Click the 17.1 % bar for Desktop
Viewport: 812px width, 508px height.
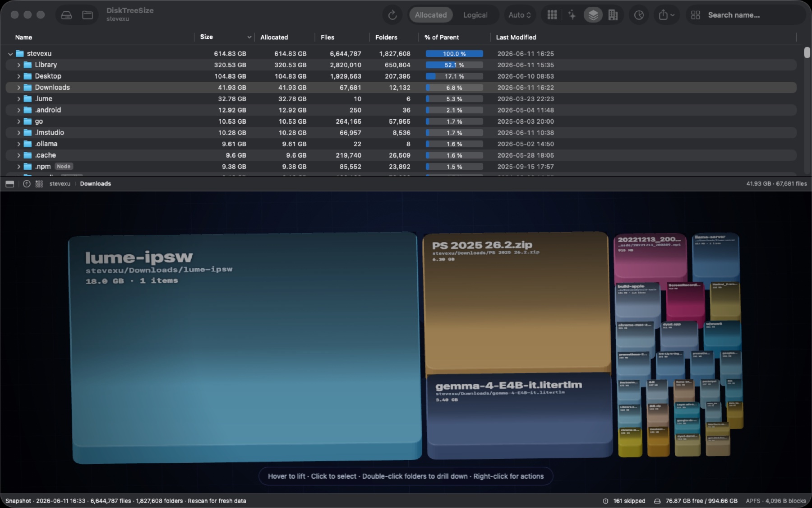pos(454,76)
